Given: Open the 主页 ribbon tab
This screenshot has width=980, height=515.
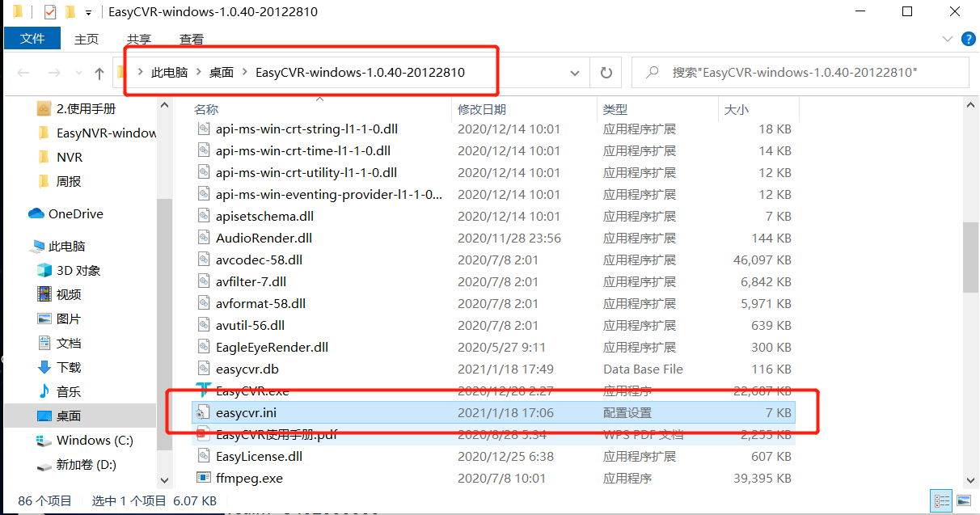Looking at the screenshot, I should pyautogui.click(x=87, y=39).
